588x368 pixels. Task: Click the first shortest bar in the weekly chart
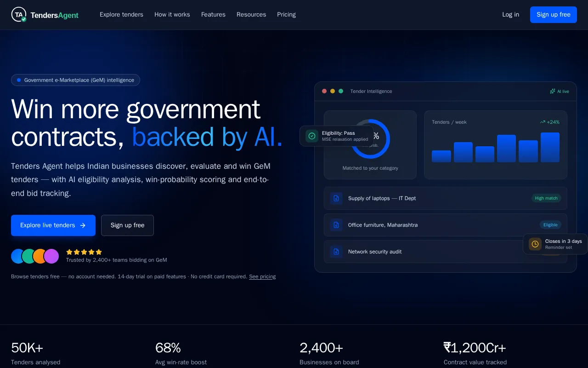441,156
